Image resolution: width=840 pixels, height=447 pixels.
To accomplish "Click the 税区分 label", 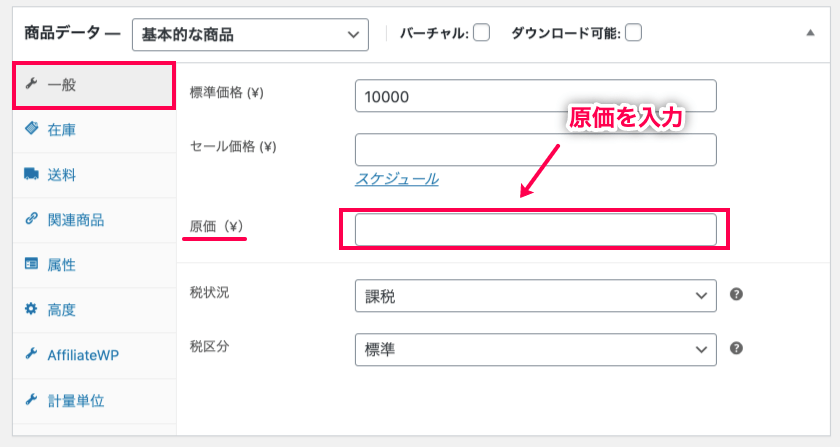I will coord(209,346).
